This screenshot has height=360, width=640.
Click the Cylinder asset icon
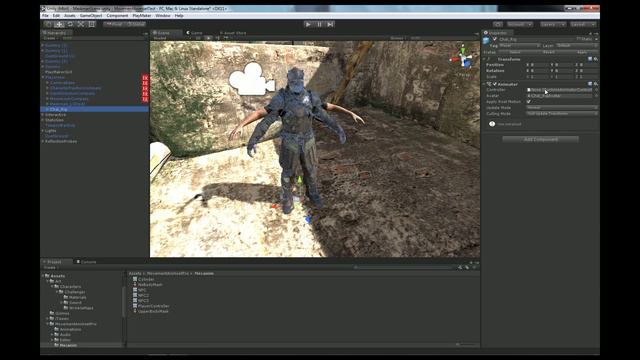[135, 279]
